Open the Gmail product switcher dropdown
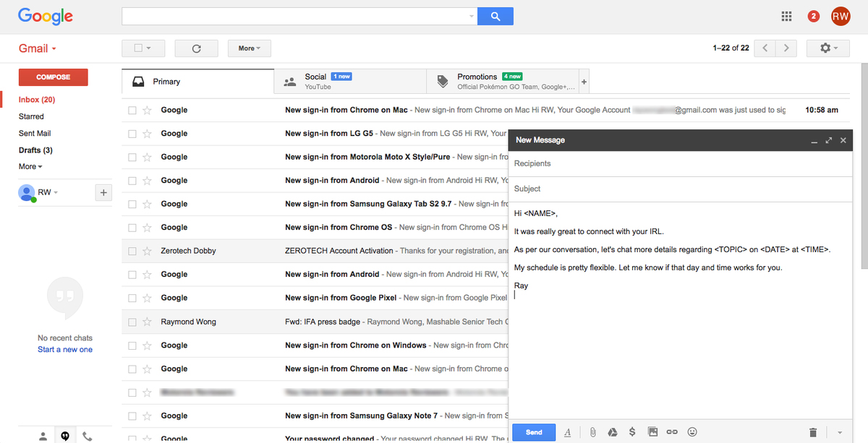The width and height of the screenshot is (868, 443). [x=38, y=48]
